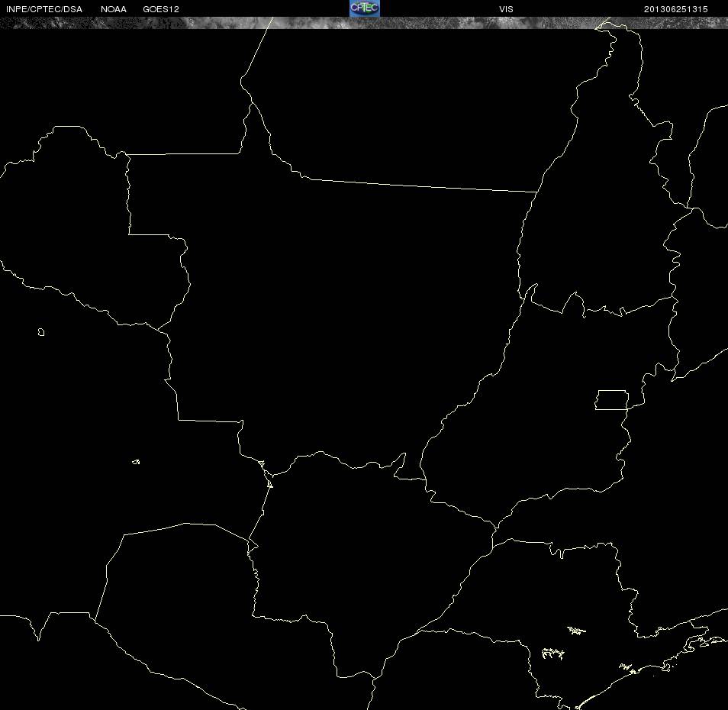Viewport: 728px width, 710px height.
Task: Click the VIS channel label
Action: tap(506, 9)
